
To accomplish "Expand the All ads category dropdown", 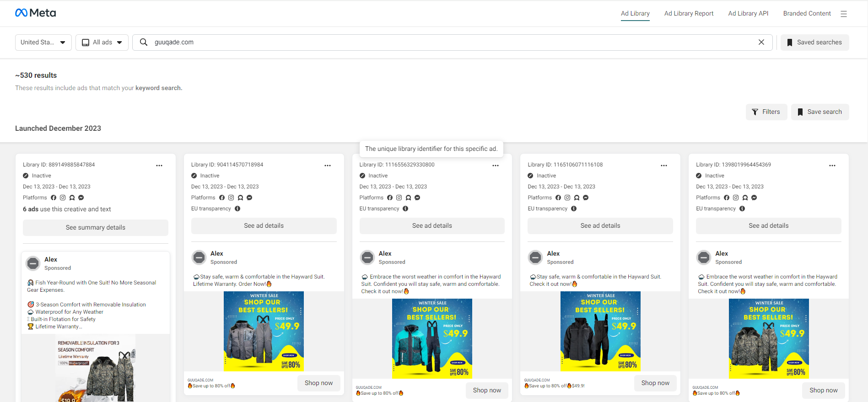I will (102, 42).
